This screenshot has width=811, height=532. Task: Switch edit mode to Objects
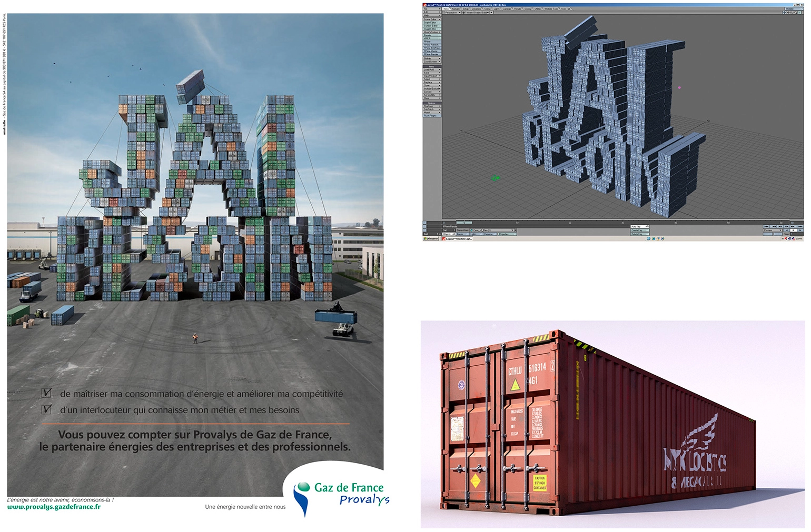(x=449, y=234)
